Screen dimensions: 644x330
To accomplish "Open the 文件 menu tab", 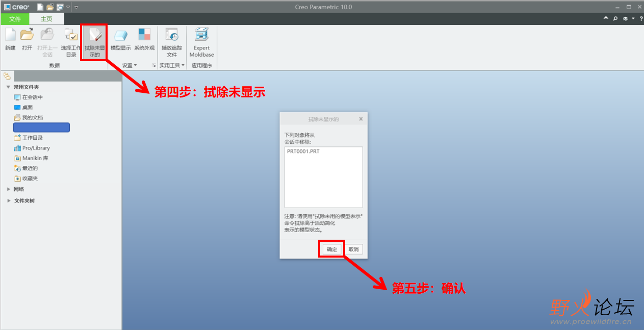I will (15, 19).
